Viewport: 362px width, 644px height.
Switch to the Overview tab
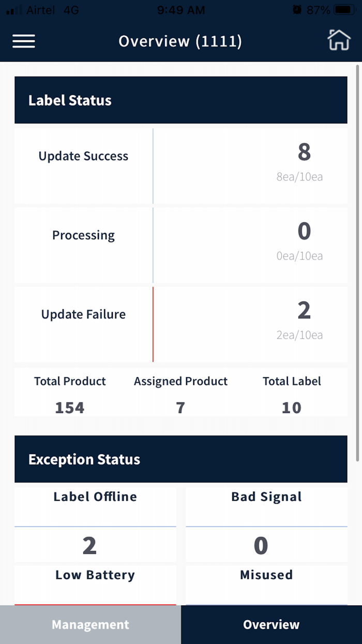[271, 624]
